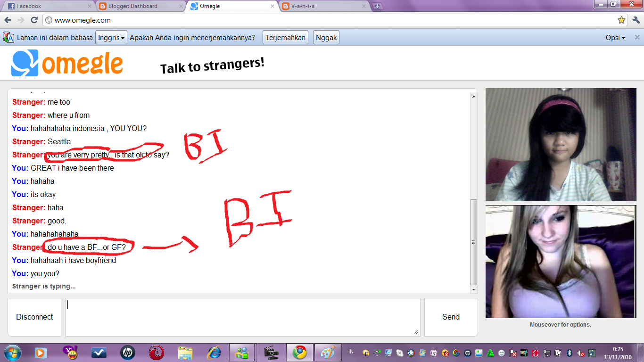Send the chat message
The image size is (644, 362).
(x=450, y=317)
